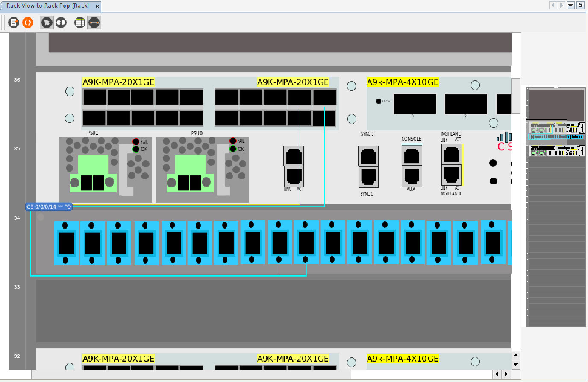Click the SYNC 1 port
This screenshot has height=382, width=588.
tap(368, 156)
